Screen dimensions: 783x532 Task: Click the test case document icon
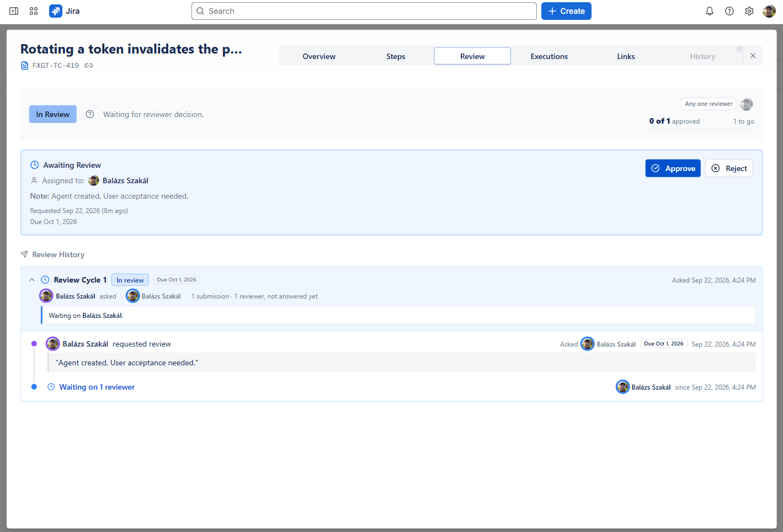pos(24,66)
